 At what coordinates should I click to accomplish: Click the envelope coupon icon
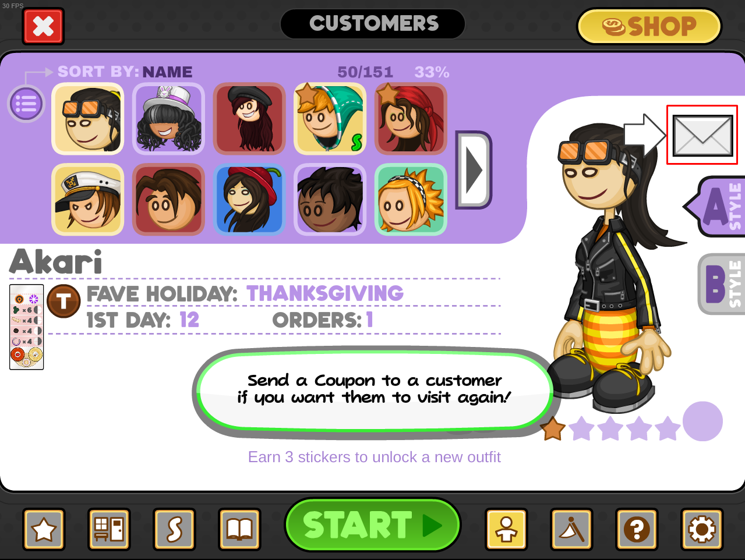tap(702, 135)
